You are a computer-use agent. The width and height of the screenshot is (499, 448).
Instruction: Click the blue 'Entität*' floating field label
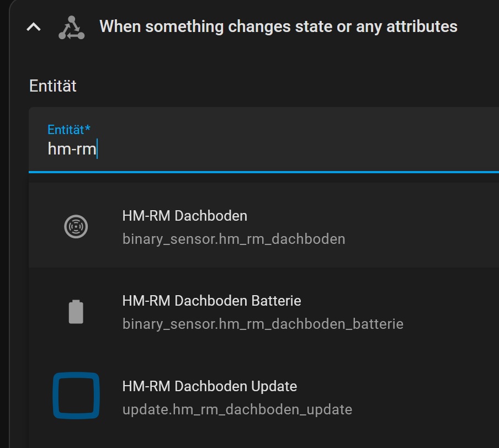point(69,130)
